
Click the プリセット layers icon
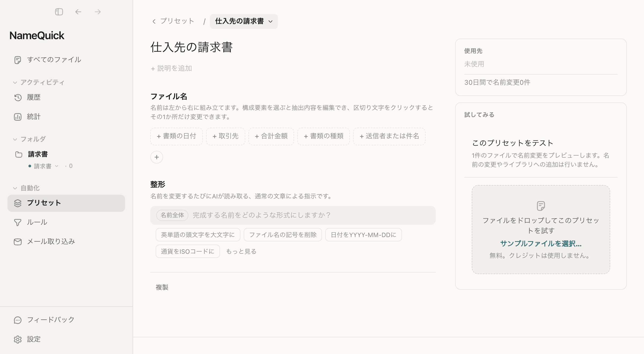(18, 203)
